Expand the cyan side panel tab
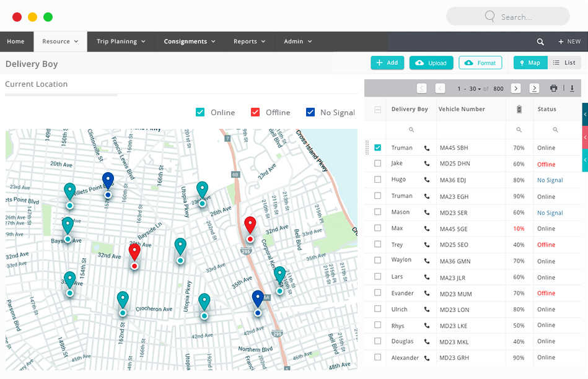This screenshot has width=588, height=379. click(x=585, y=160)
